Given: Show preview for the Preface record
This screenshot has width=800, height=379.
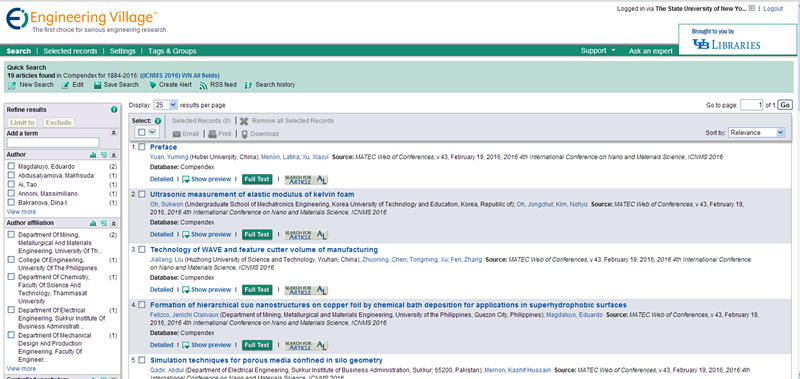Looking at the screenshot, I should [207, 179].
